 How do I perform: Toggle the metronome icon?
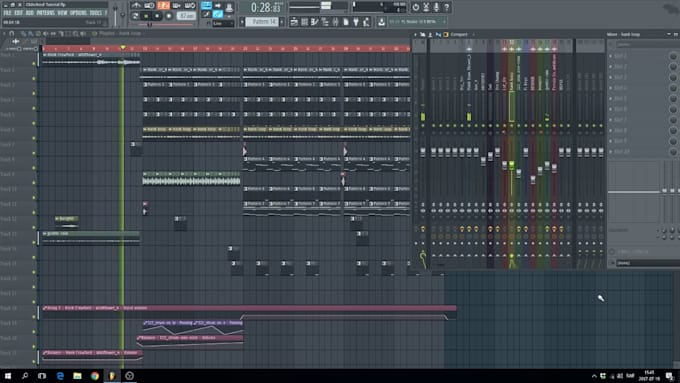point(136,6)
